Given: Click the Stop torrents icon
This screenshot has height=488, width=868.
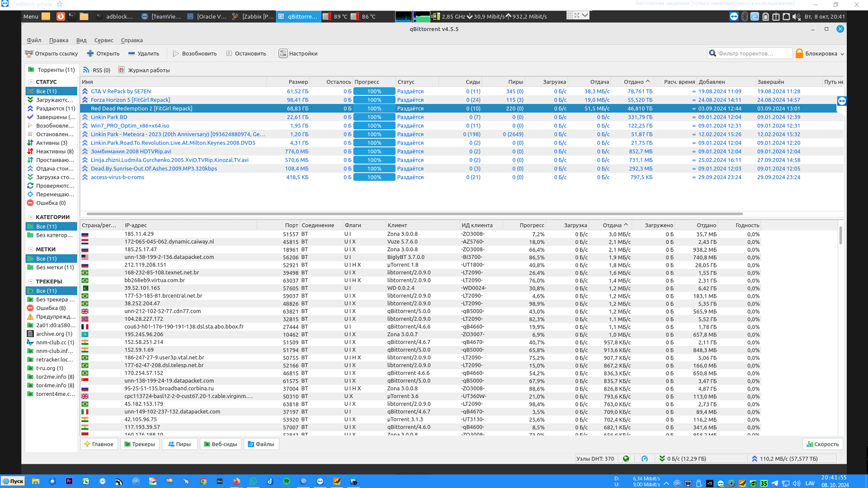Looking at the screenshot, I should click(229, 53).
